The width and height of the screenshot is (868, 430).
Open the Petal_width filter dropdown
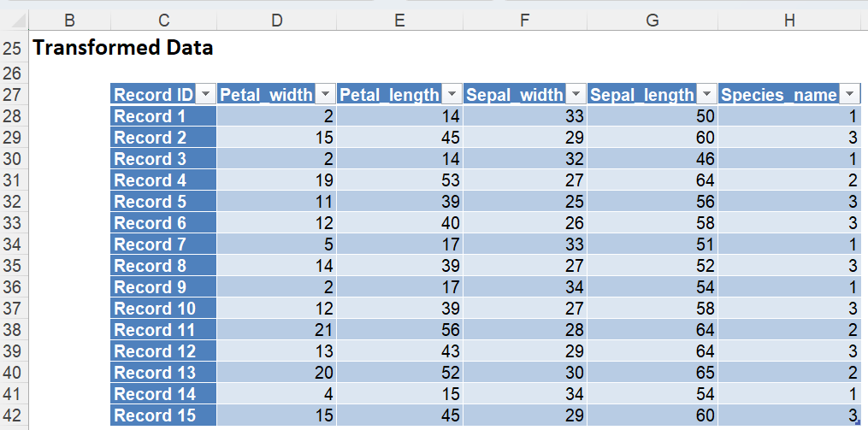coord(327,95)
